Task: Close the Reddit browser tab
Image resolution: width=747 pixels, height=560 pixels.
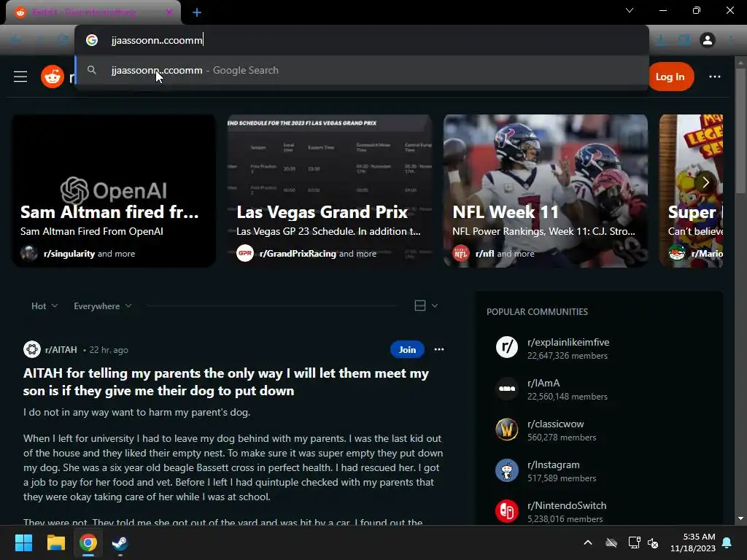Action: 169,12
